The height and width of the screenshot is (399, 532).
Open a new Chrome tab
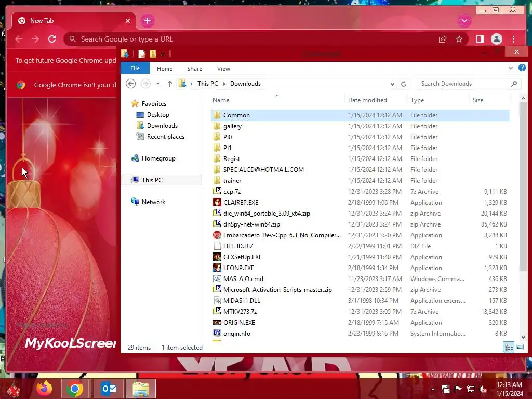pos(147,21)
